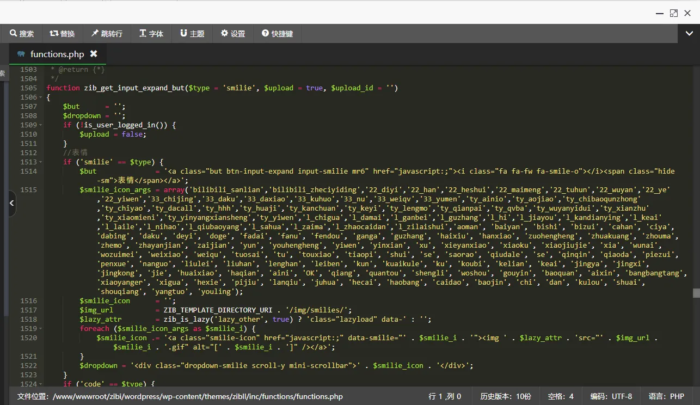Open the 搜索 (Search) tool
700x405 pixels.
point(21,33)
